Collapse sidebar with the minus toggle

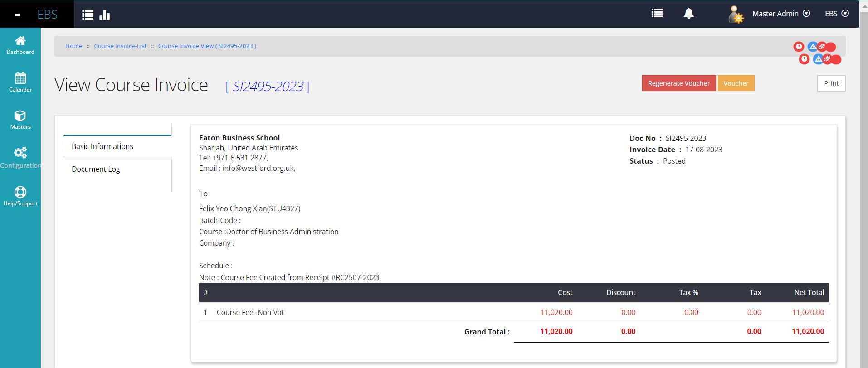pyautogui.click(x=17, y=15)
